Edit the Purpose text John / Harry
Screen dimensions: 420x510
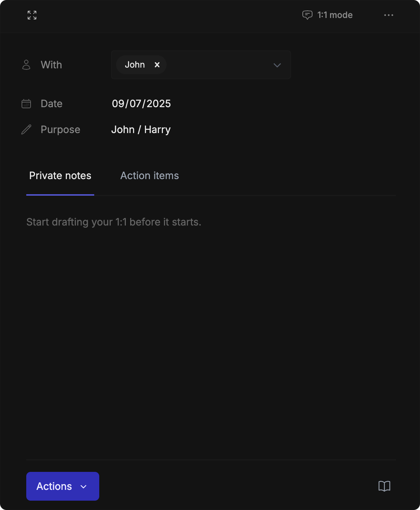(x=141, y=129)
